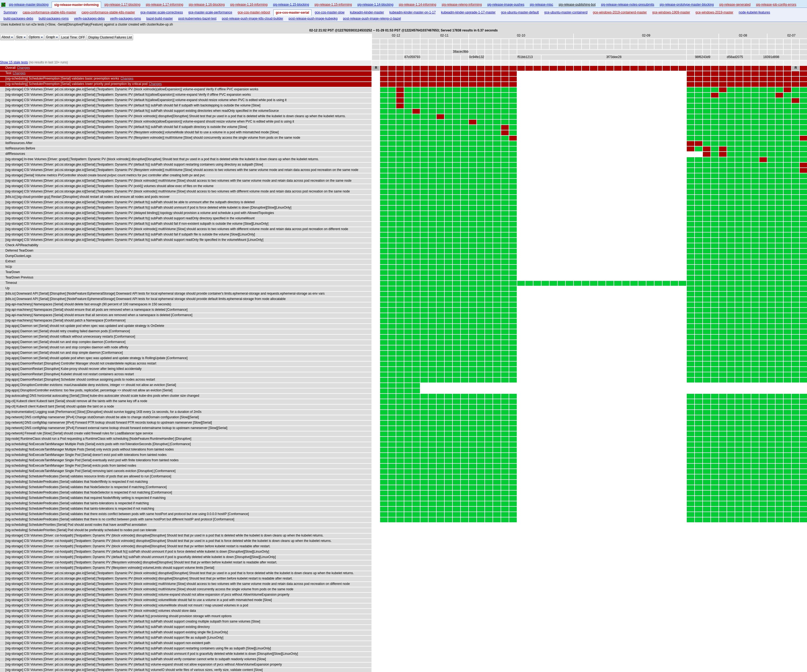Show 15 stale tests link

(x=14, y=62)
